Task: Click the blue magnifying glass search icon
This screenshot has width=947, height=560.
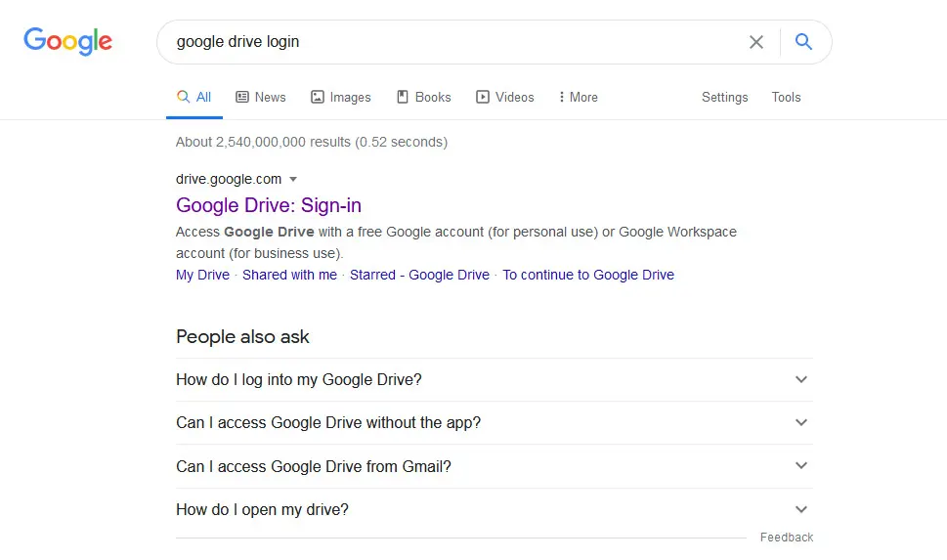Action: pyautogui.click(x=803, y=42)
